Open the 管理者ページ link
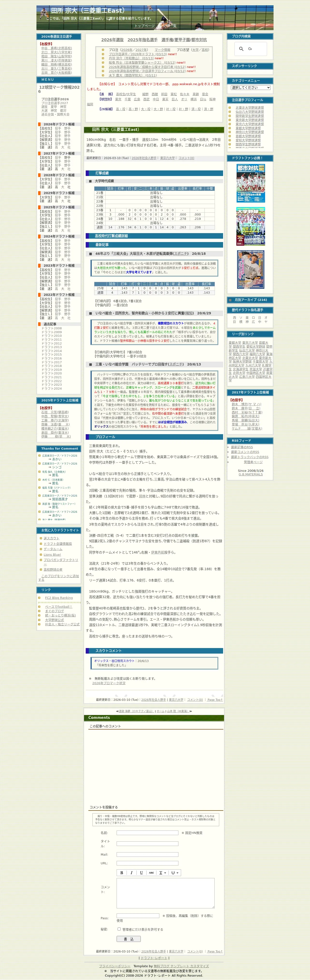 tap(253, 462)
